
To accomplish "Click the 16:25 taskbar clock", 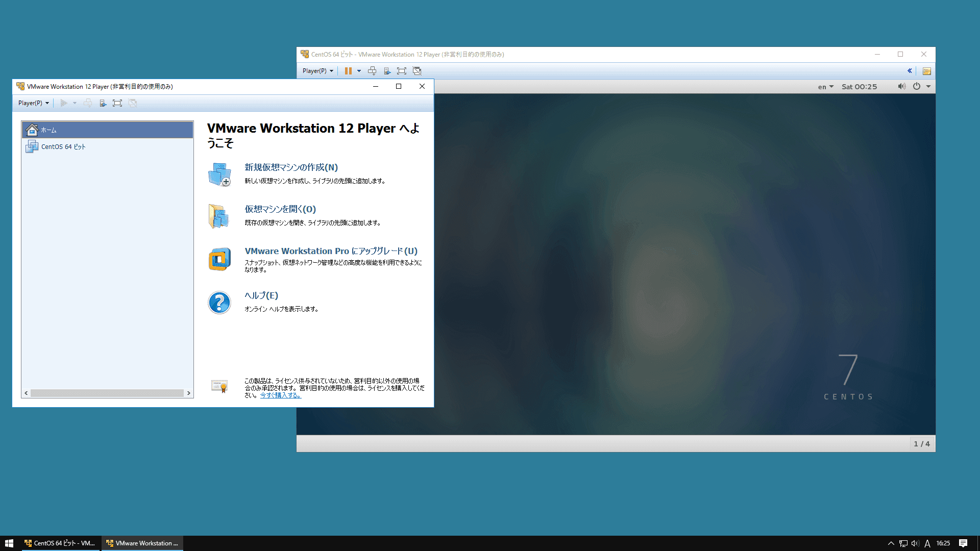I will click(943, 543).
